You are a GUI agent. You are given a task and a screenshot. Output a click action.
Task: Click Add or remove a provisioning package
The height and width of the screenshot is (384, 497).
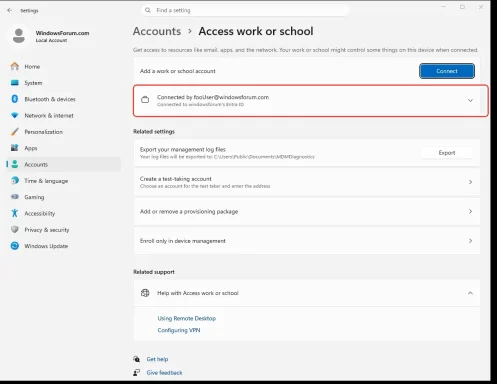pyautogui.click(x=189, y=211)
